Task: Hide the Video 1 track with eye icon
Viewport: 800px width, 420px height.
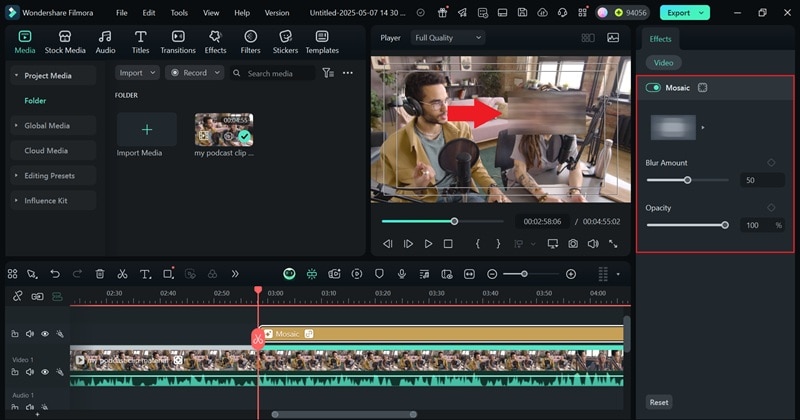Action: [x=45, y=371]
